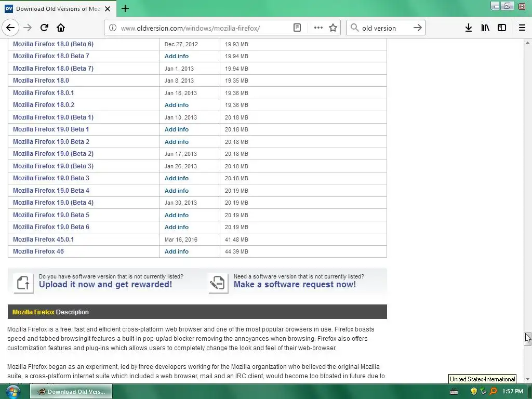This screenshot has width=532, height=399.
Task: Open Mozilla Firefox 18.0 Beta 7 link
Action: (x=51, y=56)
